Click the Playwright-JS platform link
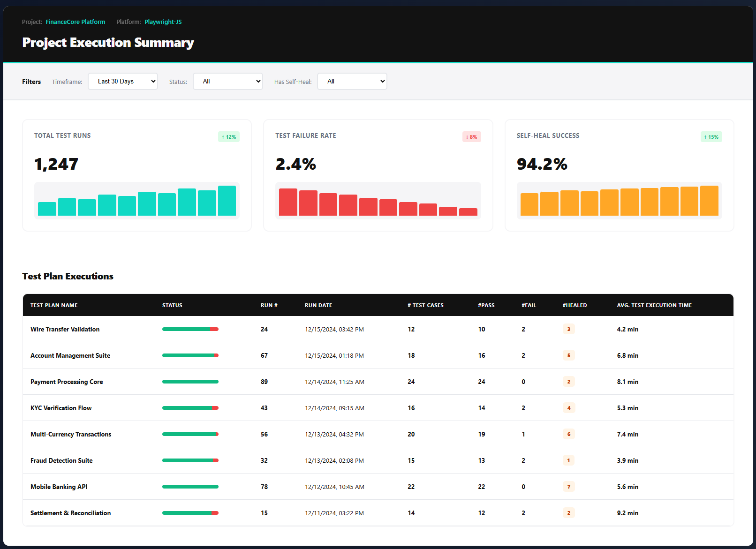 pyautogui.click(x=163, y=22)
